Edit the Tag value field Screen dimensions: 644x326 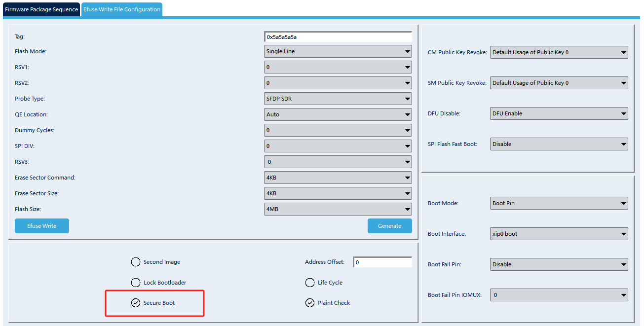[338, 36]
